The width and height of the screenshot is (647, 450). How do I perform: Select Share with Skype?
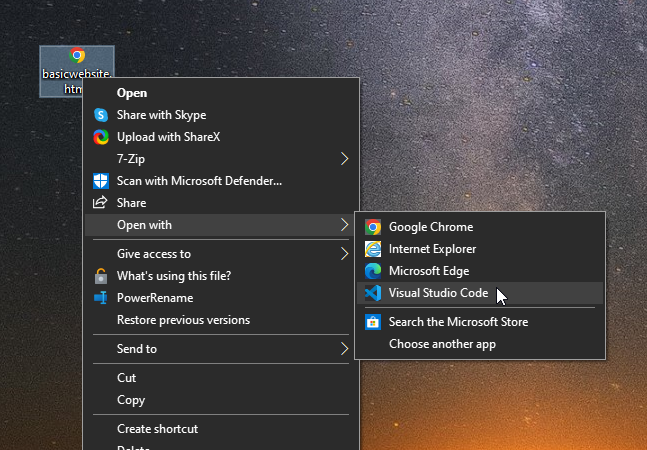click(221, 115)
